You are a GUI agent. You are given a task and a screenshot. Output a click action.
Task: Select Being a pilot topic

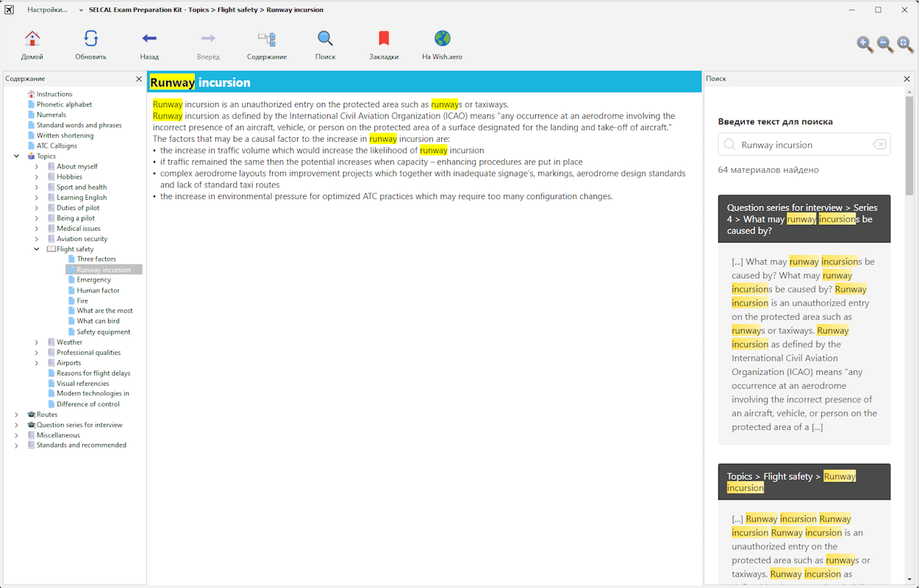pos(76,218)
